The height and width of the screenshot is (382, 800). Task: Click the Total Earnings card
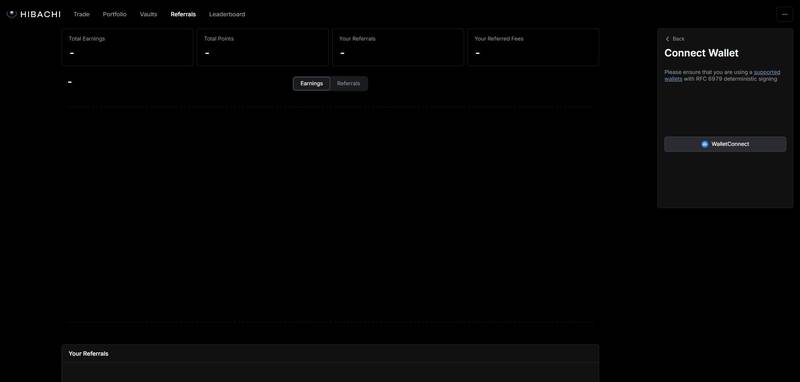point(128,47)
